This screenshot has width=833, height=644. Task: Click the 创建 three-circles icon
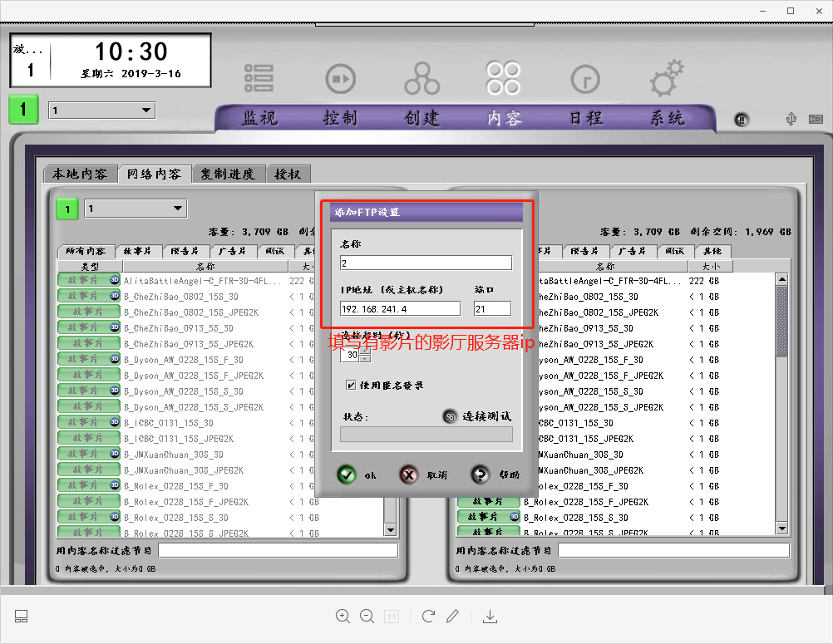(x=421, y=78)
